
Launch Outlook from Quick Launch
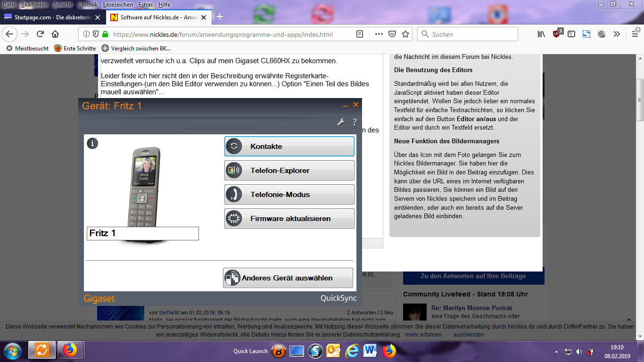[x=333, y=351]
